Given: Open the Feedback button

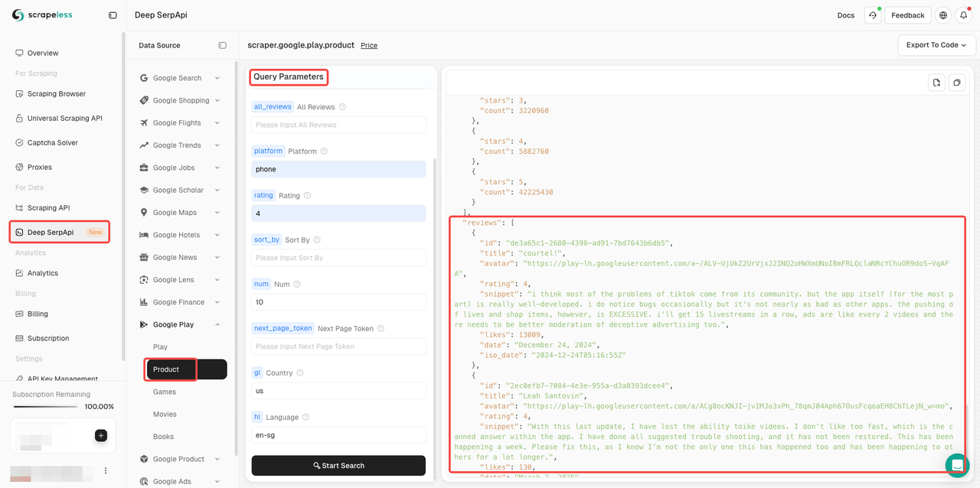Looking at the screenshot, I should [x=908, y=15].
